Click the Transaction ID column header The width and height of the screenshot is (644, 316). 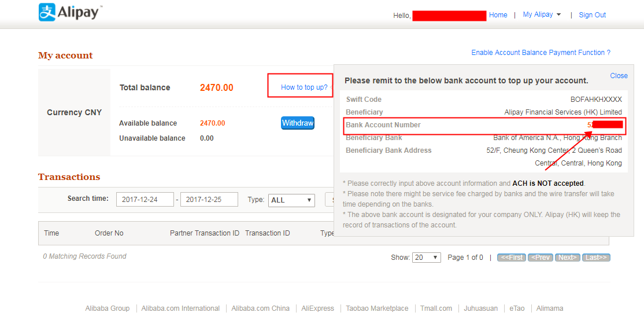268,233
